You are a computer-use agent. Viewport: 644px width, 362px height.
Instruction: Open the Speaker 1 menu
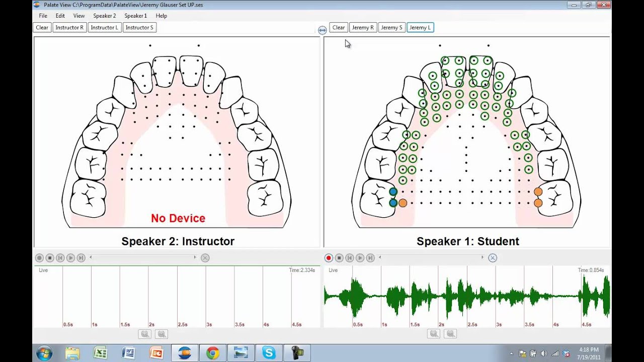tap(136, 16)
